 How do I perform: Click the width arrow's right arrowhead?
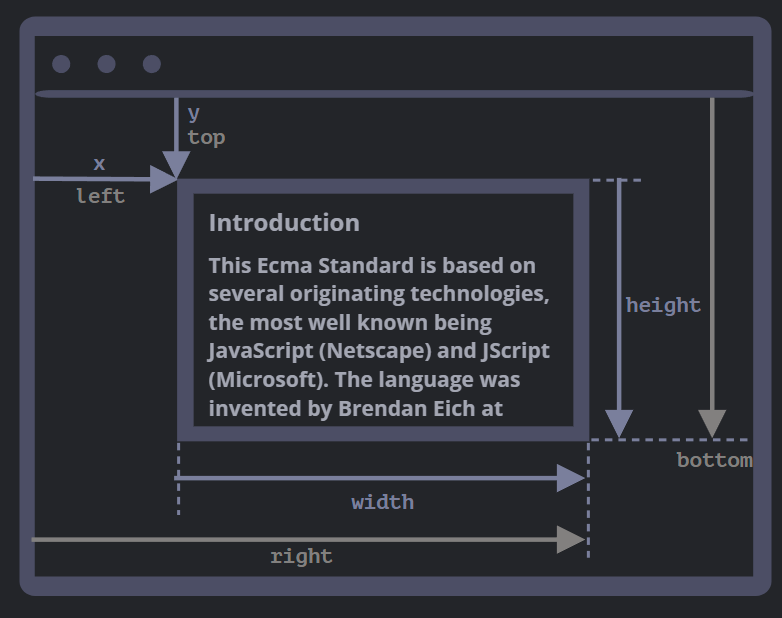tap(570, 478)
